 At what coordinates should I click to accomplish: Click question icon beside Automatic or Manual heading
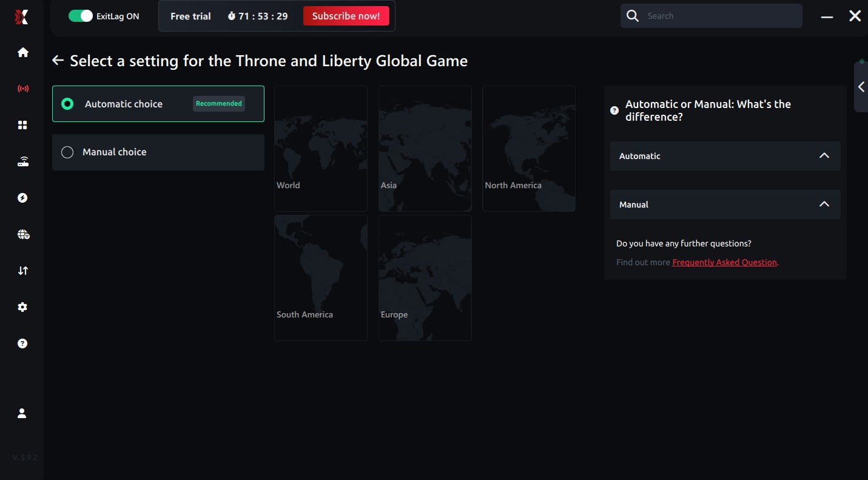(x=614, y=110)
